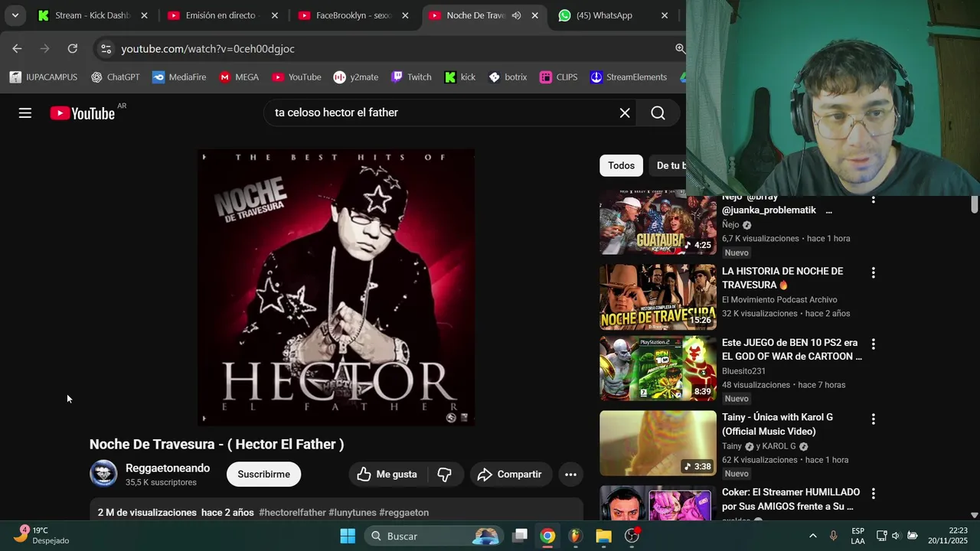
Task: Open options for BEN 10 PS2 video
Action: point(873,344)
